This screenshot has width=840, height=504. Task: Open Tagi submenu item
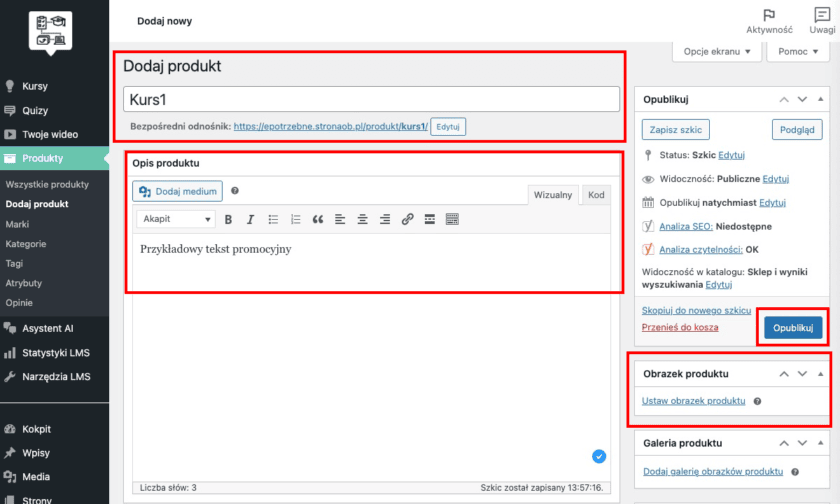click(14, 264)
